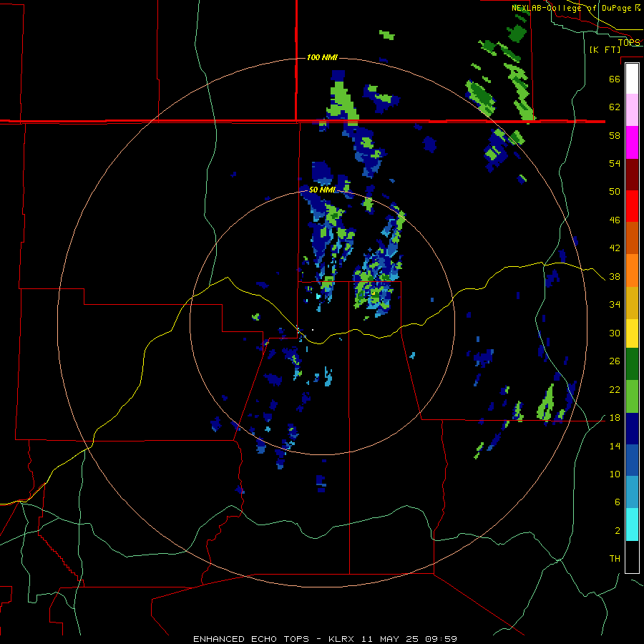The width and height of the screenshot is (644, 644).
Task: Click the '46' scale value
Action: pos(615,220)
